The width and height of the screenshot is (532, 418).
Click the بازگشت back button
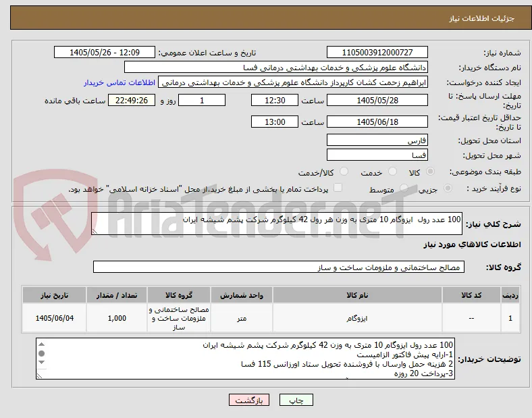(249, 400)
